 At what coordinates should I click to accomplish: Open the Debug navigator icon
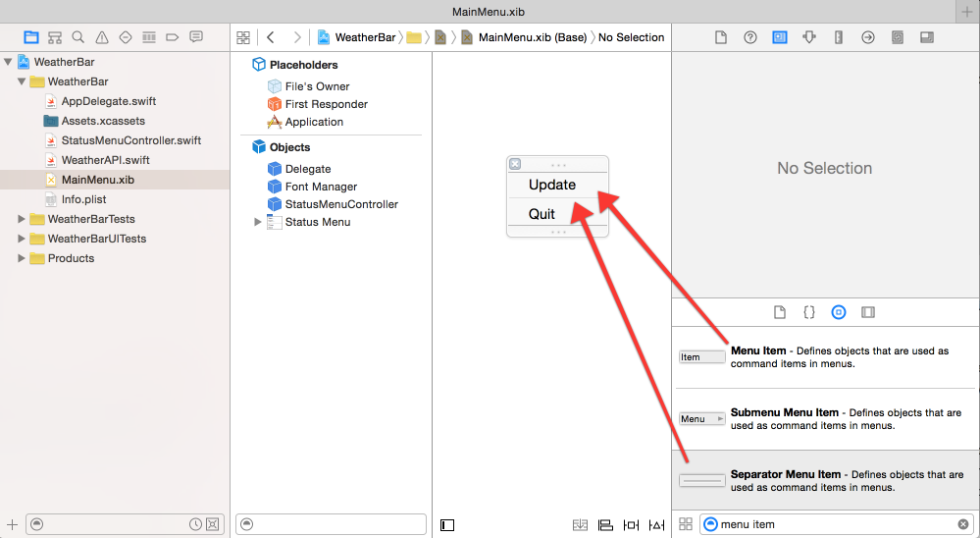pos(149,37)
